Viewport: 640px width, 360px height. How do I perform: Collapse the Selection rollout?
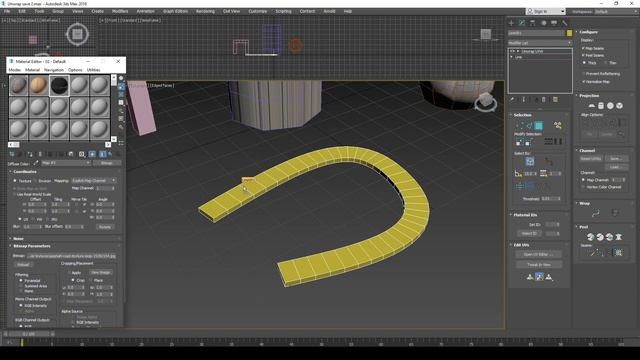(522, 115)
